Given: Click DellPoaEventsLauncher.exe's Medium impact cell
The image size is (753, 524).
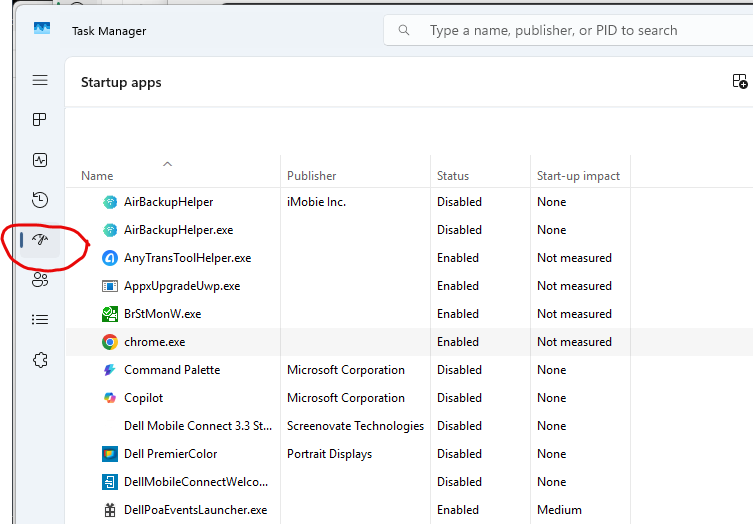Looking at the screenshot, I should 559,510.
